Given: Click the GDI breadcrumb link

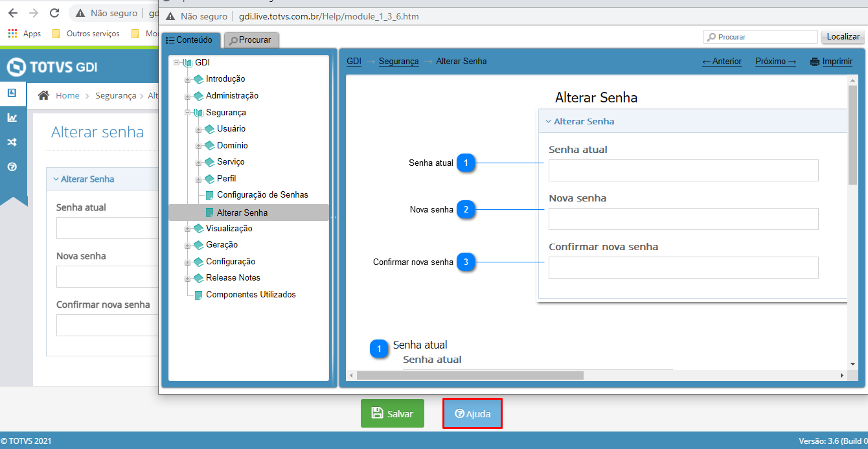Looking at the screenshot, I should coord(354,62).
